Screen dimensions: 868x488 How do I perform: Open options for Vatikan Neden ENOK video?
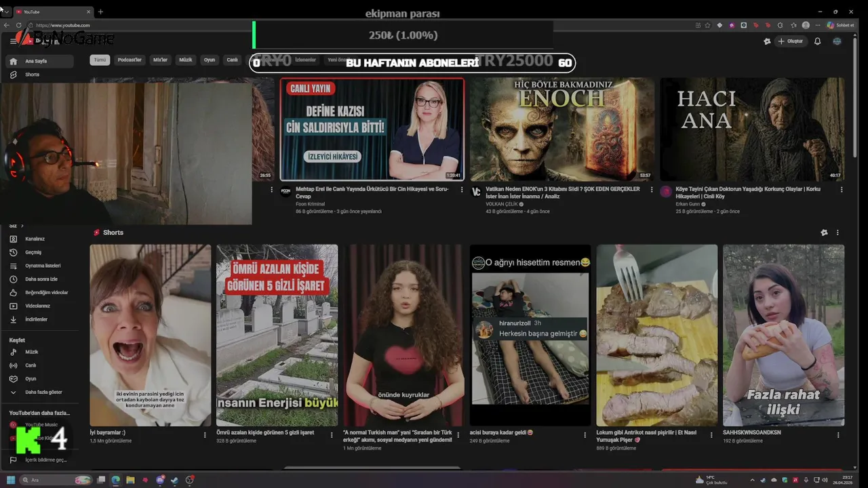click(652, 190)
